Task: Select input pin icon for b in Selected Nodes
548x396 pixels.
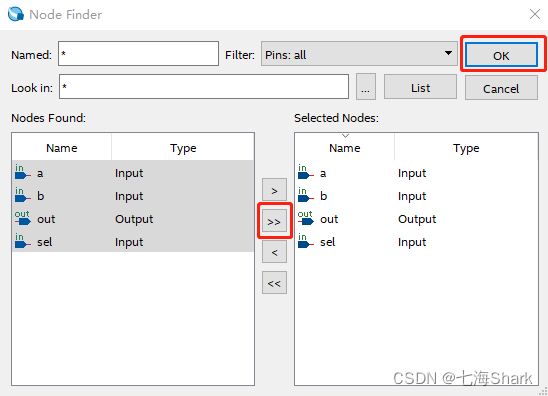Action: click(x=305, y=195)
